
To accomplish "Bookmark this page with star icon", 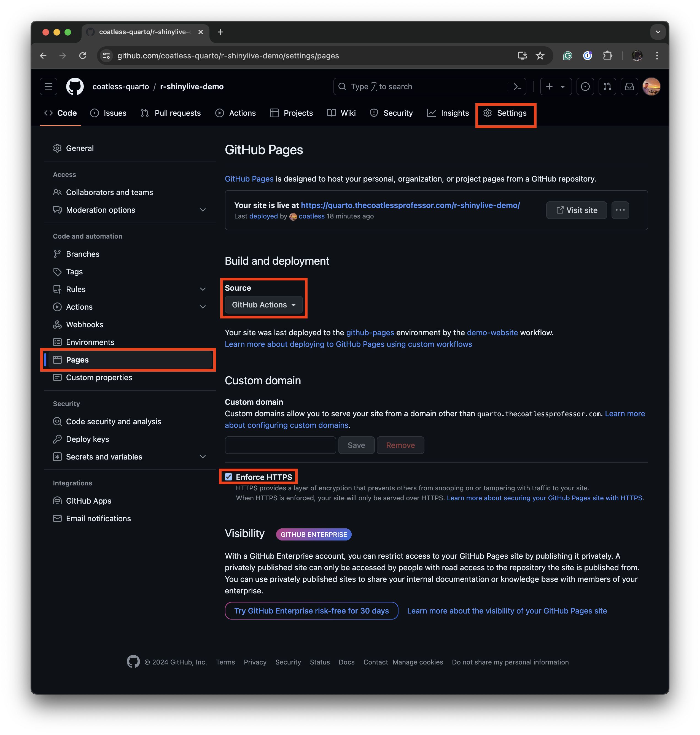I will (540, 56).
